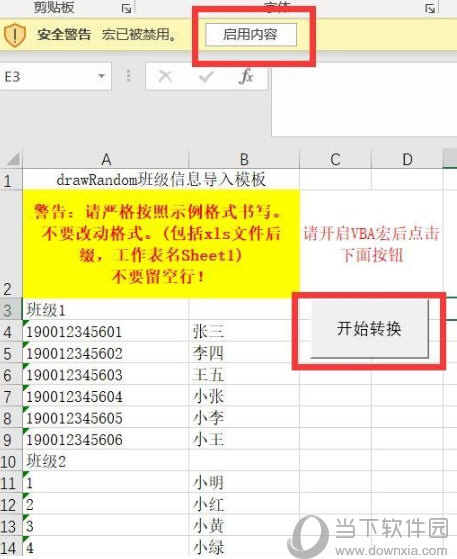Click the Select All corner triangle
The height and width of the screenshot is (559, 457).
13,159
